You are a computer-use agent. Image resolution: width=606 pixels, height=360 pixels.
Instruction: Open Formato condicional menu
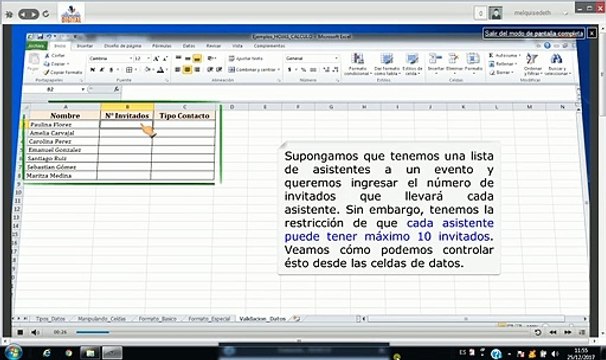[357, 64]
